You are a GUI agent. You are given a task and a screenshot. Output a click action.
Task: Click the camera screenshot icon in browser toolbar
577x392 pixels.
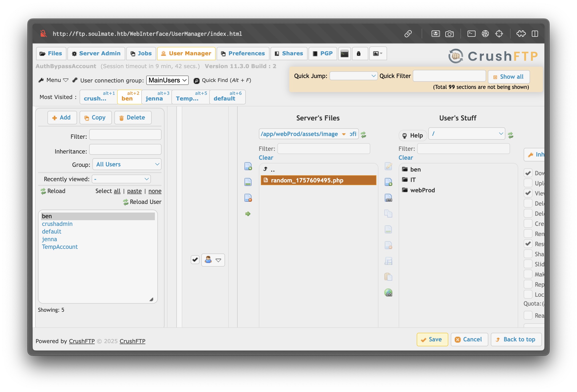click(x=449, y=34)
